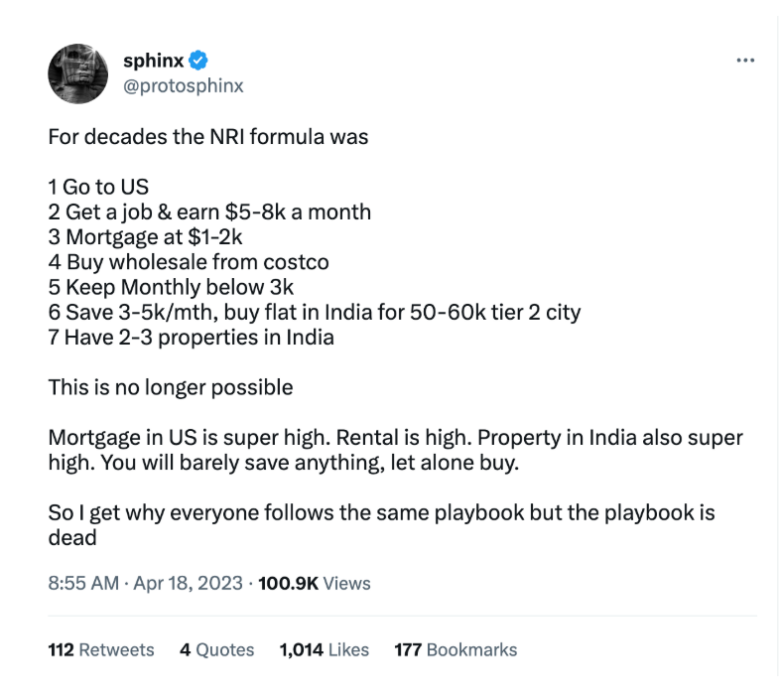The image size is (781, 700).
Task: View the 100.9K Views analytics
Action: (314, 583)
